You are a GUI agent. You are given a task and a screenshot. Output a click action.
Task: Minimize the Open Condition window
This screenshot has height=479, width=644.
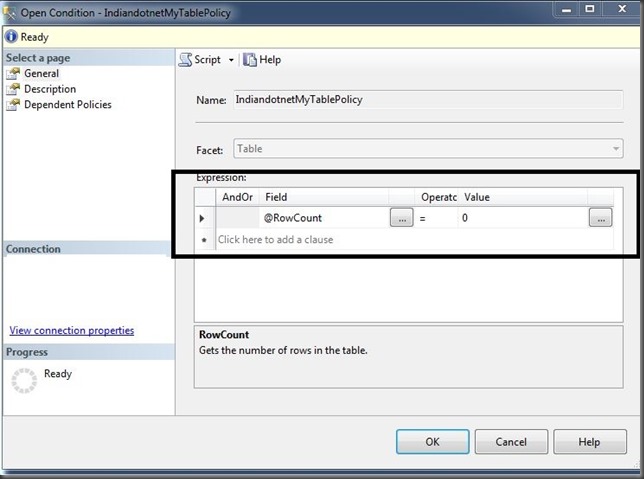(x=566, y=9)
